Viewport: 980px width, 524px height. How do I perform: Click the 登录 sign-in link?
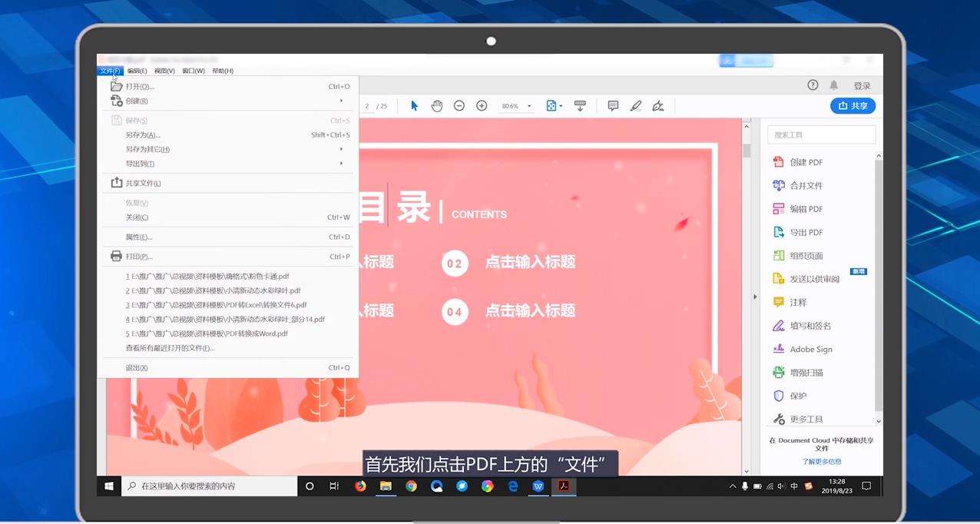862,86
